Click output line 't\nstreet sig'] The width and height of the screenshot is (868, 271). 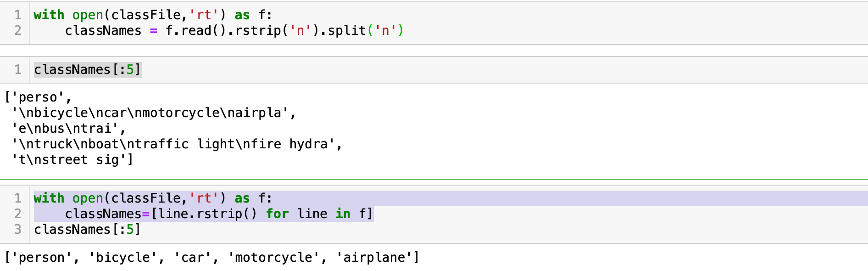point(72,160)
